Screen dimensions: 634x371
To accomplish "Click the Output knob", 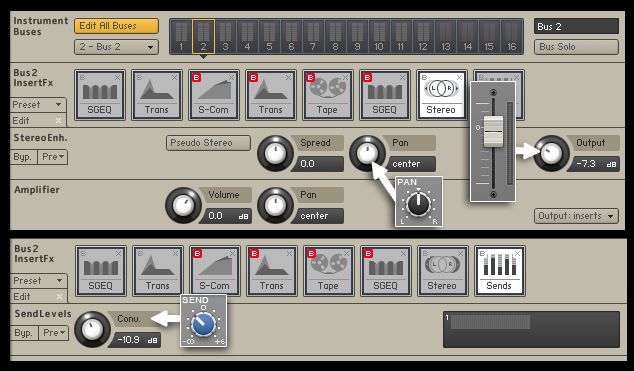I will click(552, 154).
